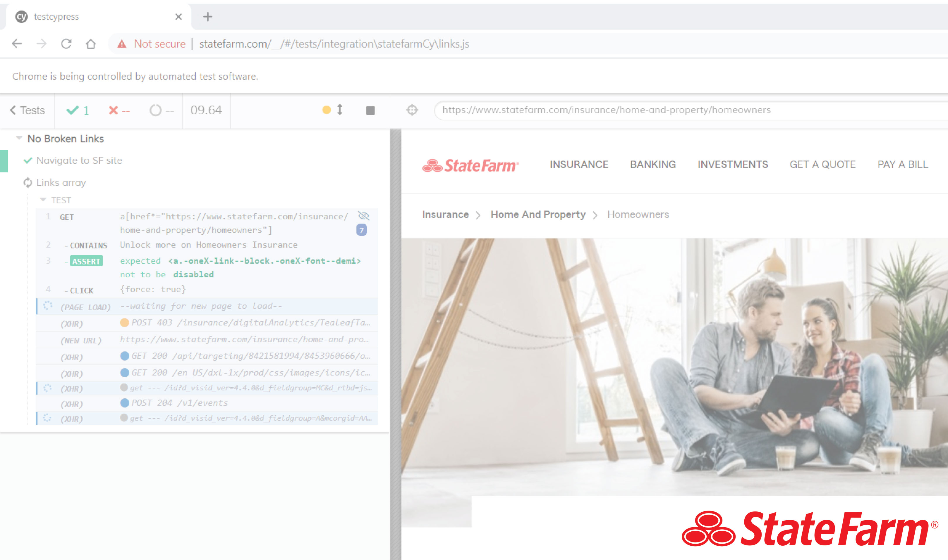The width and height of the screenshot is (948, 560).
Task: Return to the Tests list
Action: click(27, 110)
